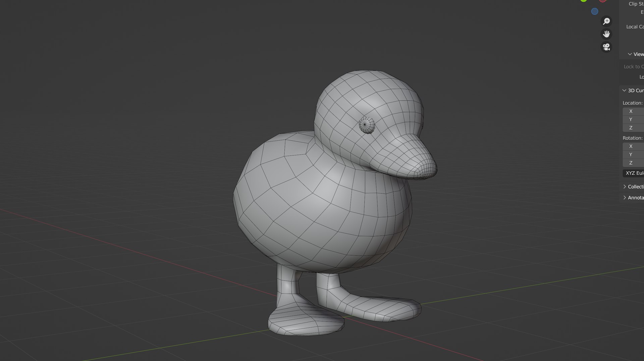Click the duck's eye on the model
This screenshot has height=361, width=644.
pos(366,125)
